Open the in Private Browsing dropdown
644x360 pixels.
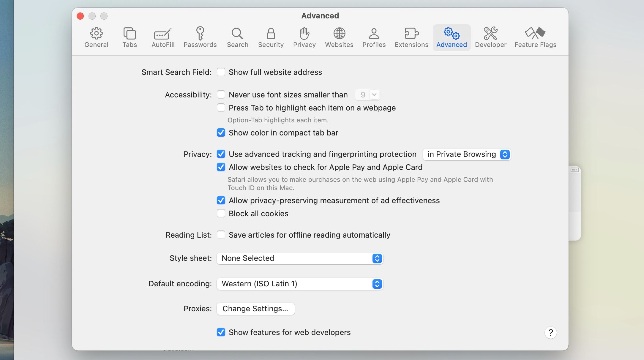coord(466,154)
